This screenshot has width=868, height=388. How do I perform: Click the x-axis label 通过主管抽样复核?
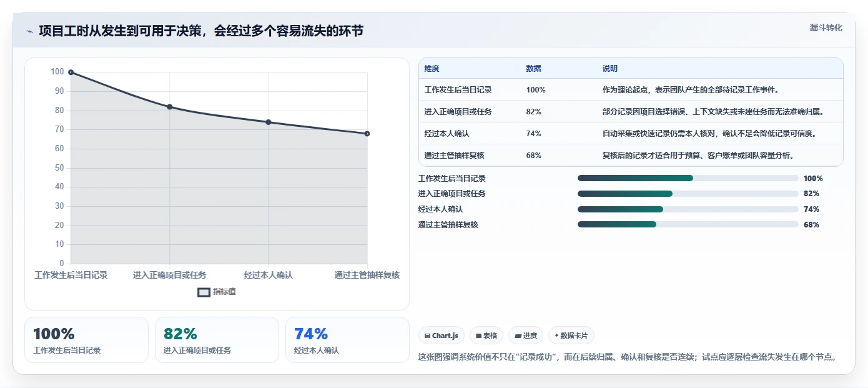tap(367, 275)
